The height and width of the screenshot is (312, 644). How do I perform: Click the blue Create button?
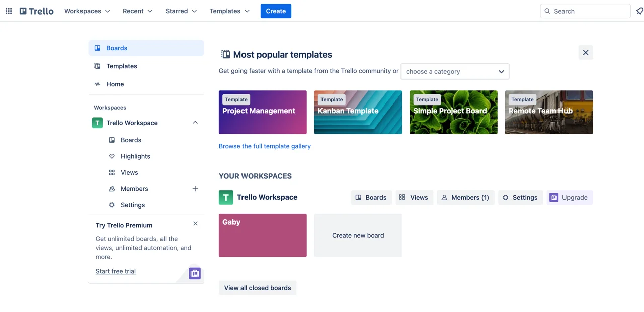click(276, 11)
